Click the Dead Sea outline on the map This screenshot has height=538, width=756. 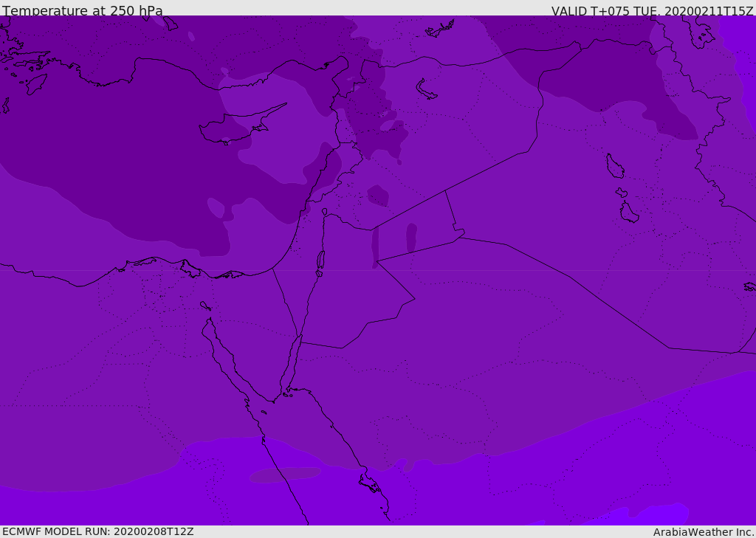pos(320,261)
